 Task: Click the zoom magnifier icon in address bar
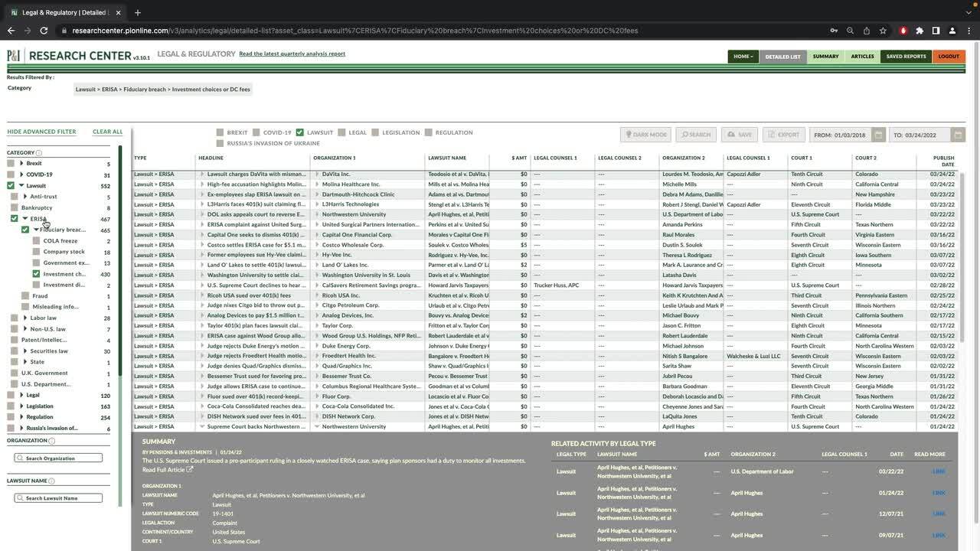(x=850, y=31)
